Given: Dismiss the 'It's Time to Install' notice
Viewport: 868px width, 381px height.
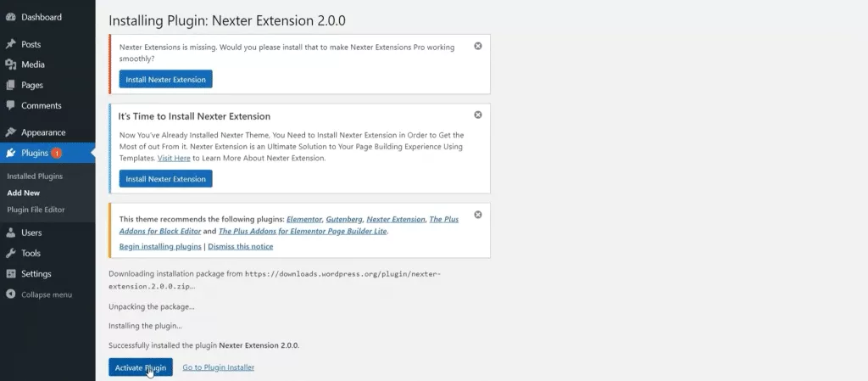Looking at the screenshot, I should [478, 115].
